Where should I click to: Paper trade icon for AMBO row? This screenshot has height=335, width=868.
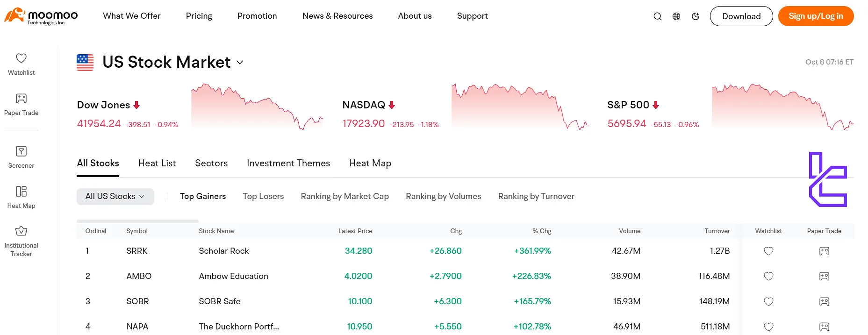click(x=824, y=276)
